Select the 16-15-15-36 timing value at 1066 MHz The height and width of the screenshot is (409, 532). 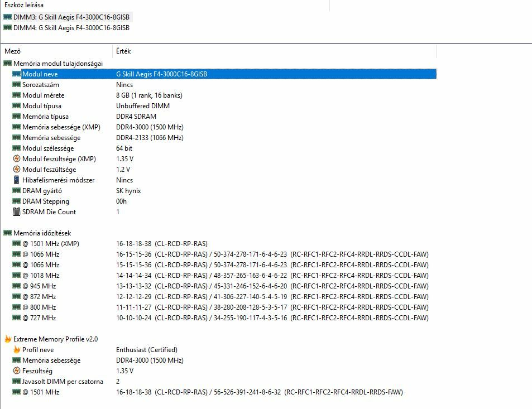click(x=272, y=254)
